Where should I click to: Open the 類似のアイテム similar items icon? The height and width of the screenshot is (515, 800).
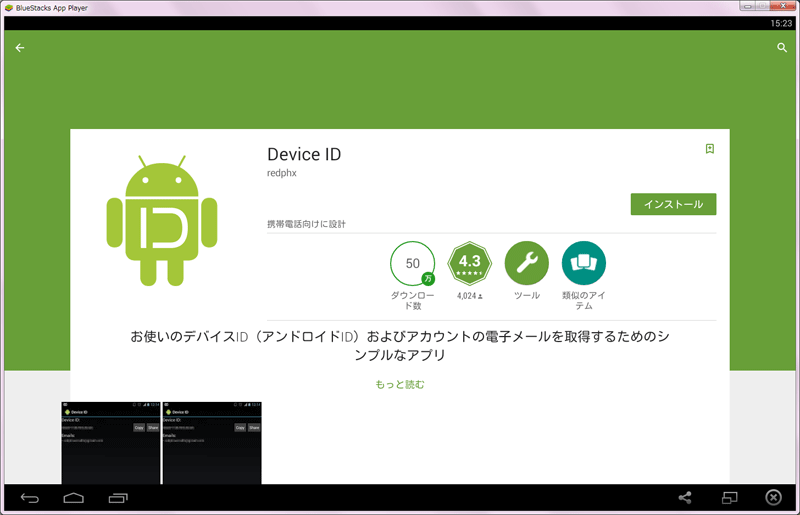click(x=584, y=263)
